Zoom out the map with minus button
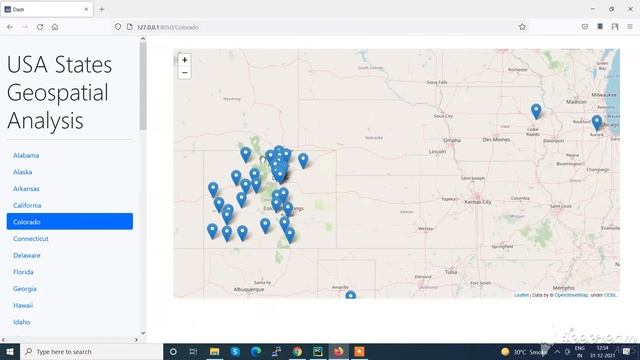The width and height of the screenshot is (640, 360). (184, 73)
